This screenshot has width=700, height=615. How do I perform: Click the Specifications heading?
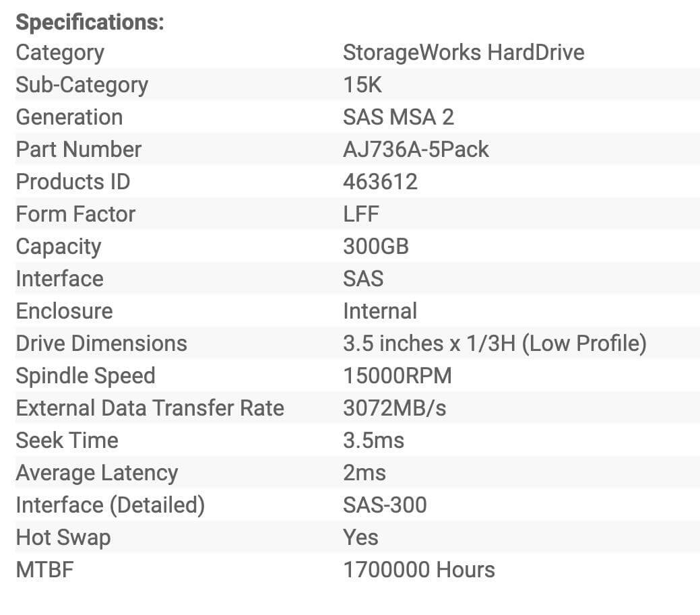[x=90, y=22]
